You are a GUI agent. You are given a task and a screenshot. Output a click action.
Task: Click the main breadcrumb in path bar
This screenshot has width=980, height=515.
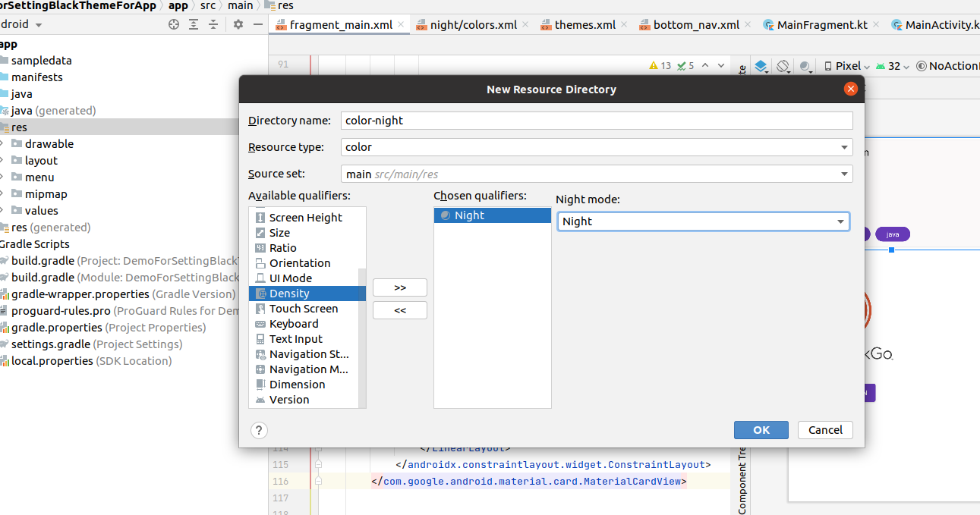[241, 5]
